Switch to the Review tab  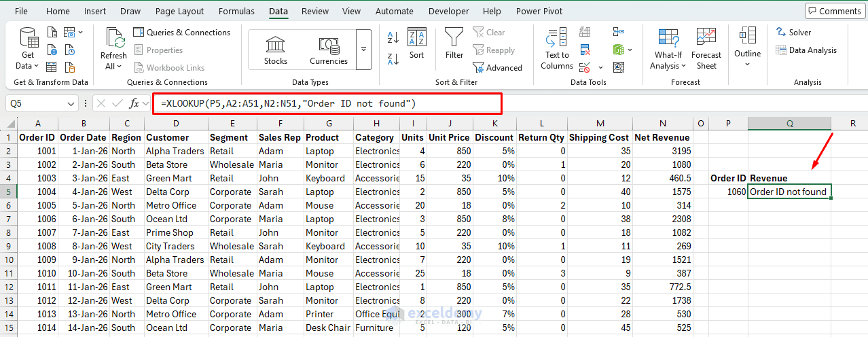(315, 11)
